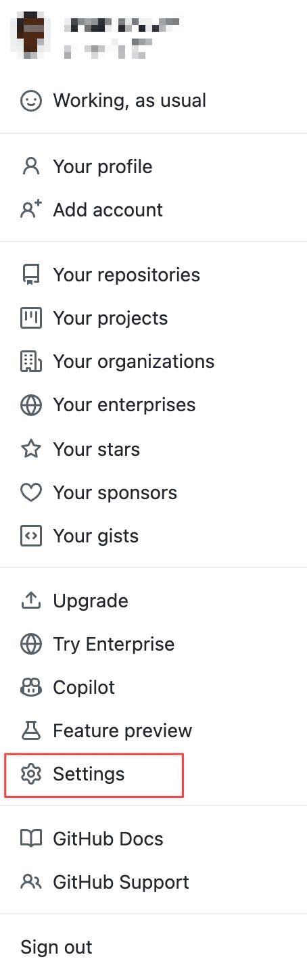Click the star icon for Your stars

31,448
